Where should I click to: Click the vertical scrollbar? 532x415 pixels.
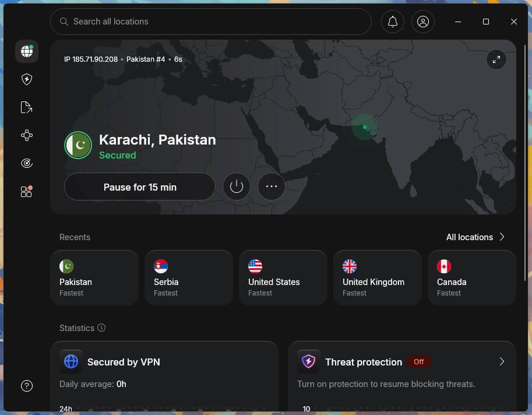(525, 163)
